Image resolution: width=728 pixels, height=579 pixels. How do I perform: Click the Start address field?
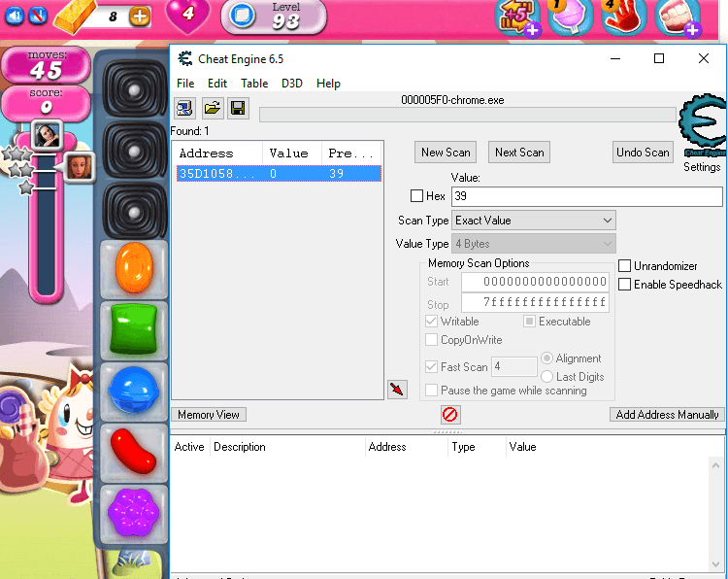click(535, 282)
